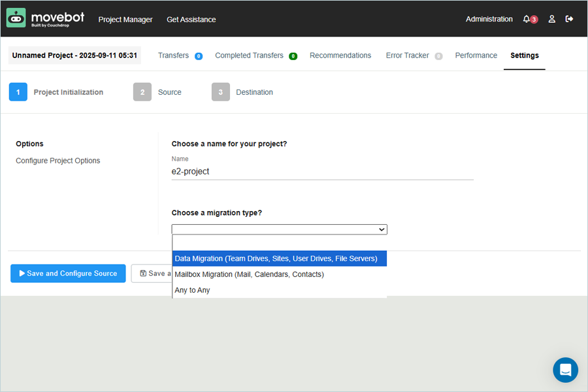Viewport: 588px width, 392px height.
Task: Click step 1 Project Initialization badge
Action: [18, 92]
